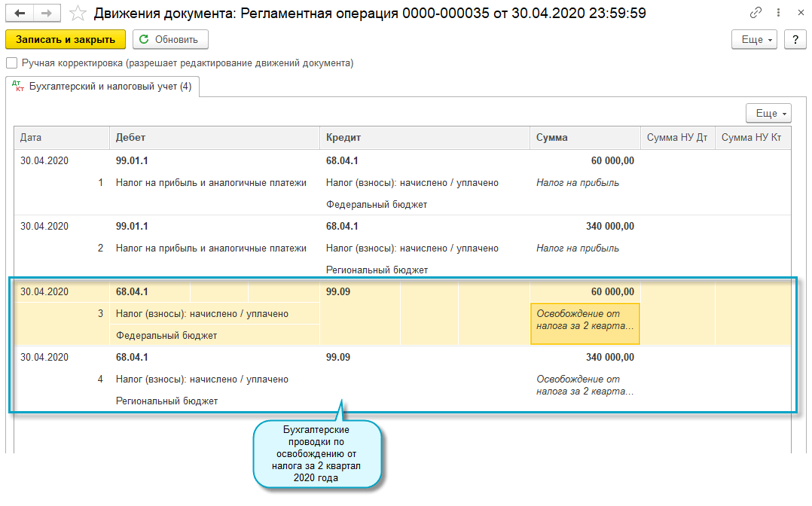This screenshot has height=506, width=812.
Task: Select Бухгалтерский и налоговый учет (4) tab
Action: coord(102,87)
